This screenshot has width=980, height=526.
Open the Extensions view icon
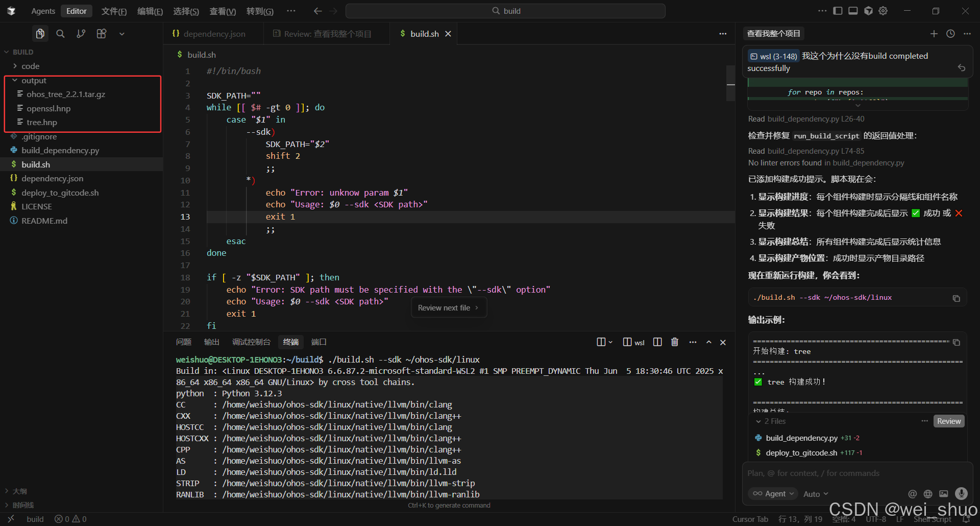pos(102,34)
